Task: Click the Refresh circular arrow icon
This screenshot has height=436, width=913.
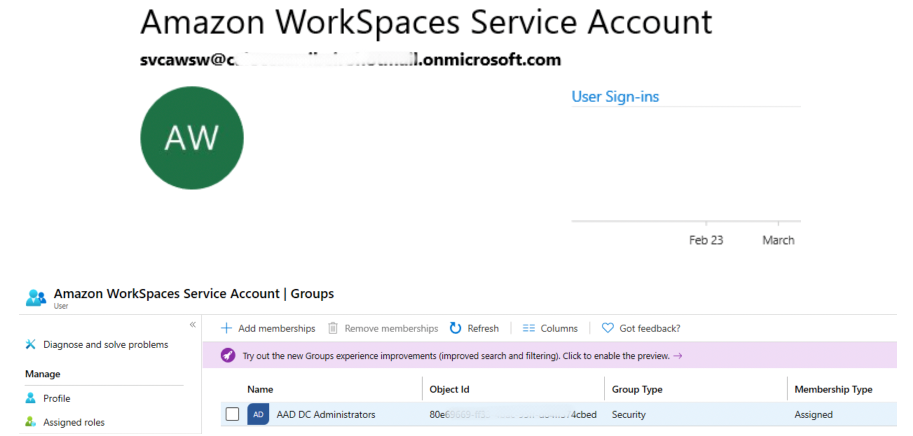Action: point(455,328)
